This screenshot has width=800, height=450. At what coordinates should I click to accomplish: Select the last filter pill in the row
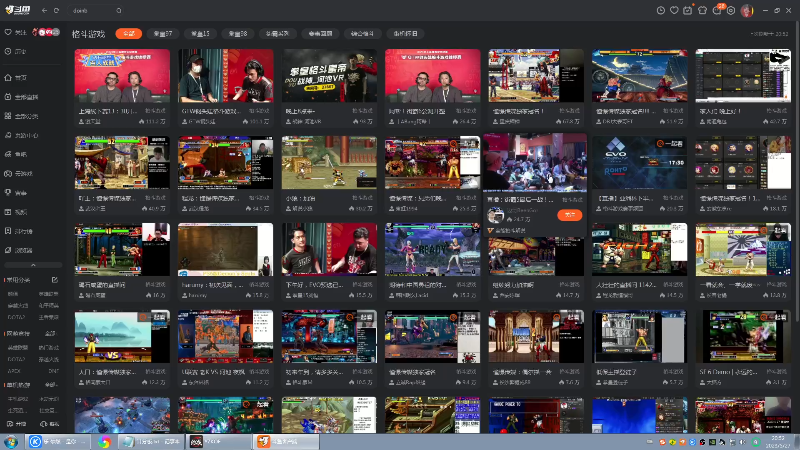tap(405, 34)
